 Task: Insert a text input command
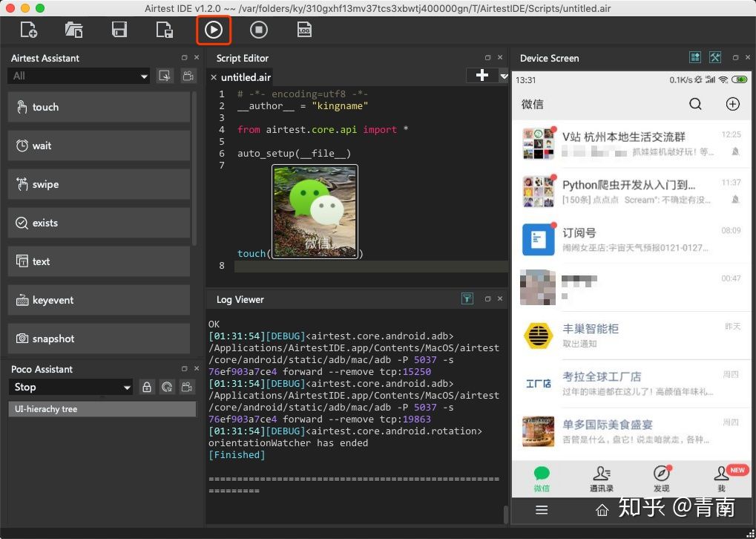(x=99, y=261)
